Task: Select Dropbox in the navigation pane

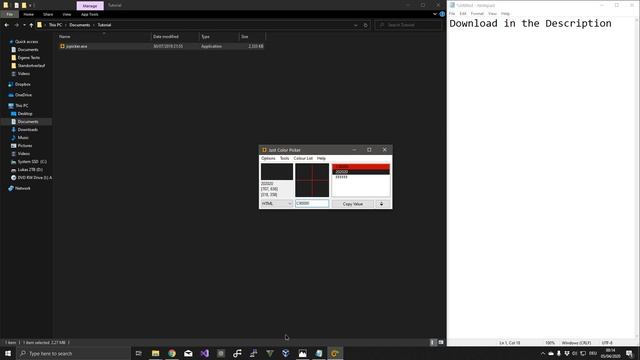Action: click(22, 84)
